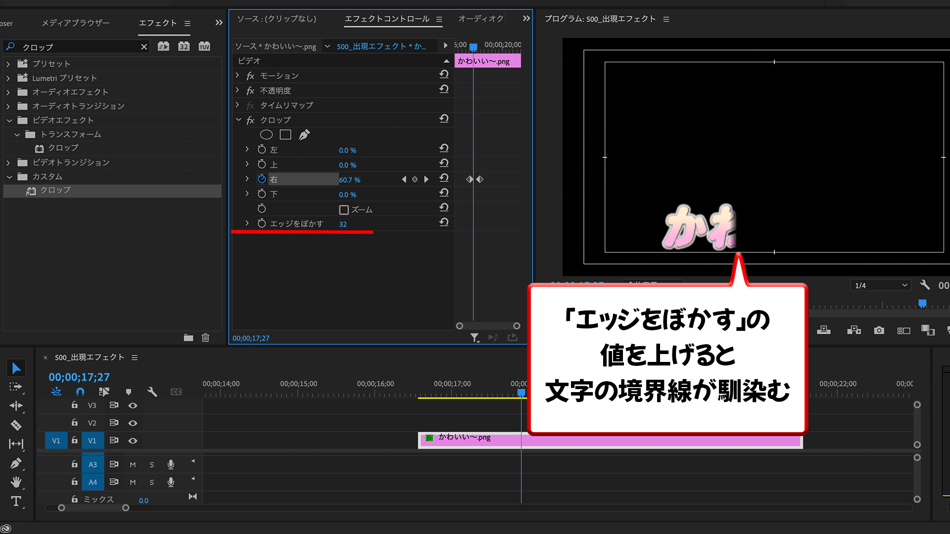The image size is (950, 534).
Task: Toggle animation stopwatch for エッジをぼかす
Action: click(x=262, y=224)
